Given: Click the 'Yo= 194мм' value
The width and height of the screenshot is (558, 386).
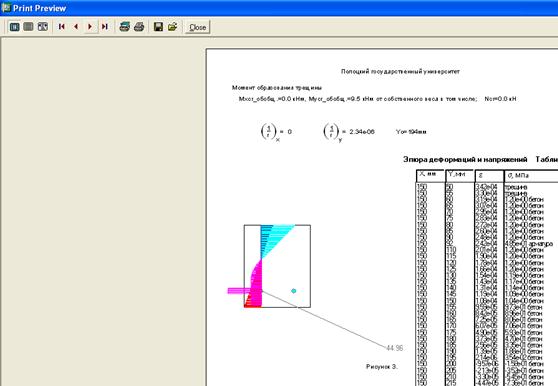Looking at the screenshot, I should pos(411,132).
